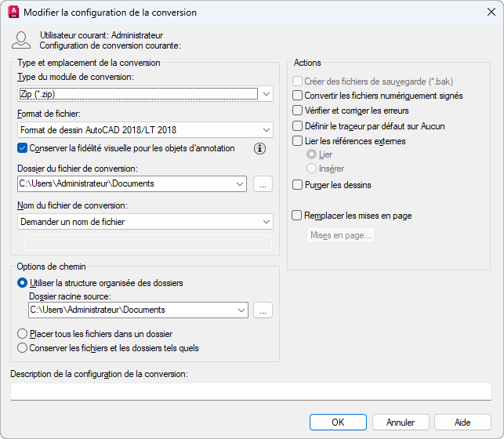Click the OK button

point(338,422)
